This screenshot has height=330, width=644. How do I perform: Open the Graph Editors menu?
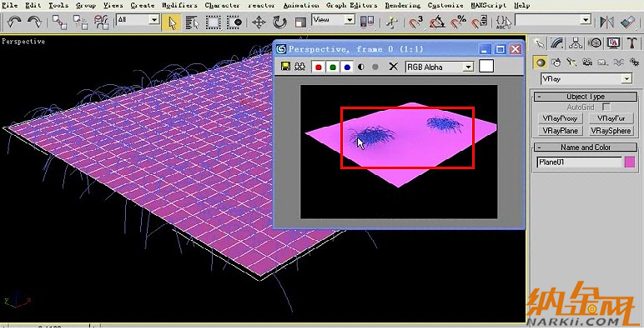(351, 5)
